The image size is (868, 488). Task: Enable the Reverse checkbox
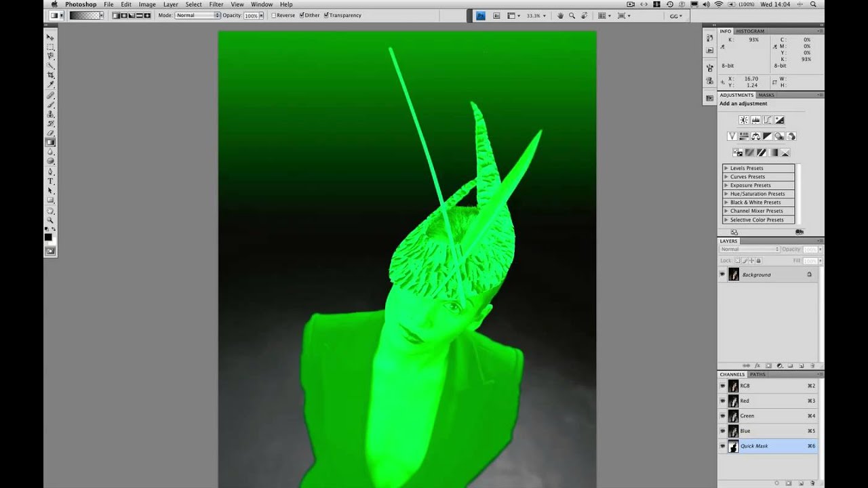pos(274,15)
